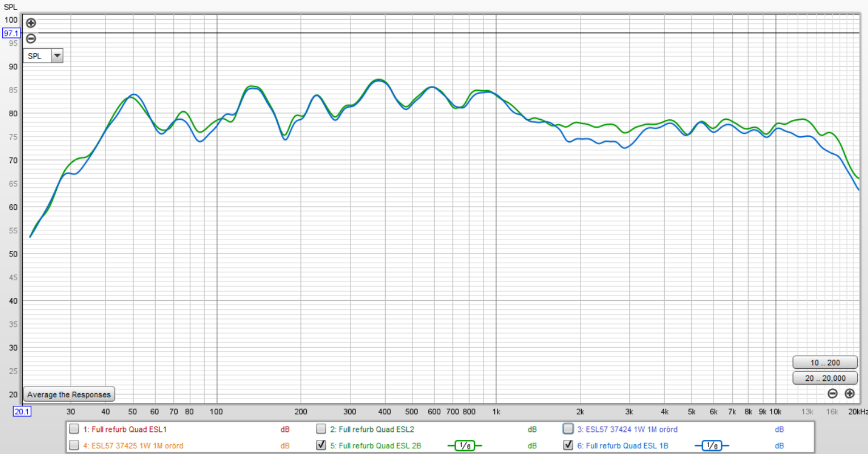Click legend label 3: ESL57 37424 1W 1M orörd

pos(627,430)
